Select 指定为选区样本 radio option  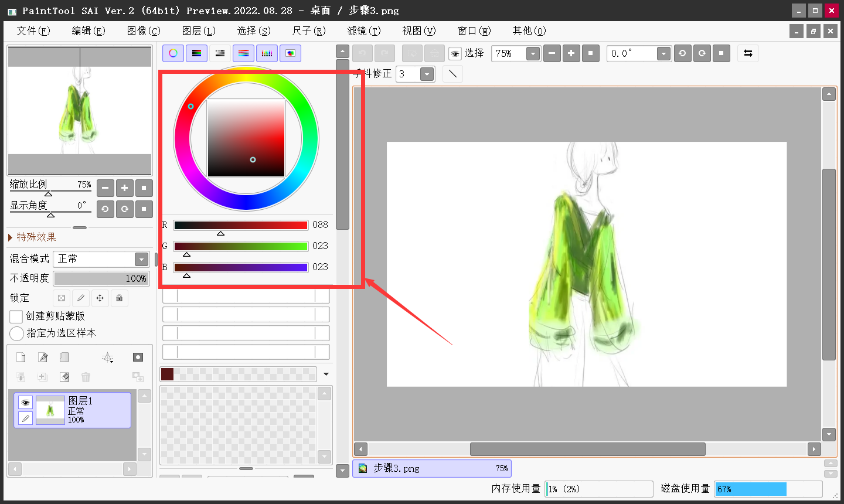[x=16, y=333]
